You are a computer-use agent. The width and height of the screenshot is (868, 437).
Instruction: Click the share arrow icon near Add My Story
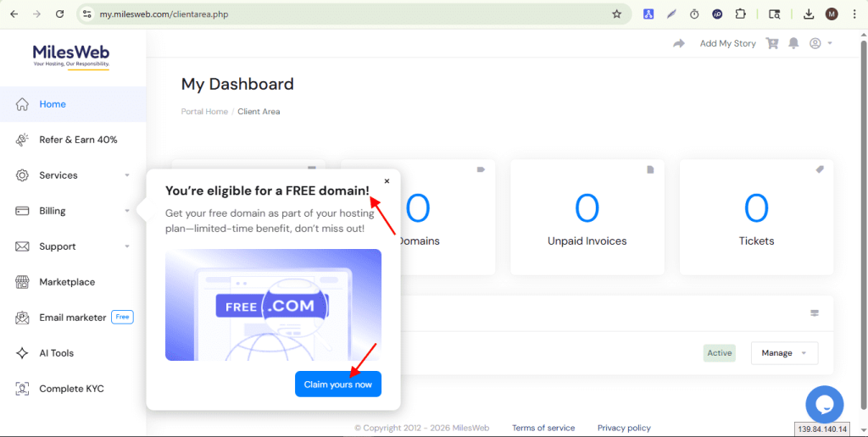pyautogui.click(x=679, y=43)
